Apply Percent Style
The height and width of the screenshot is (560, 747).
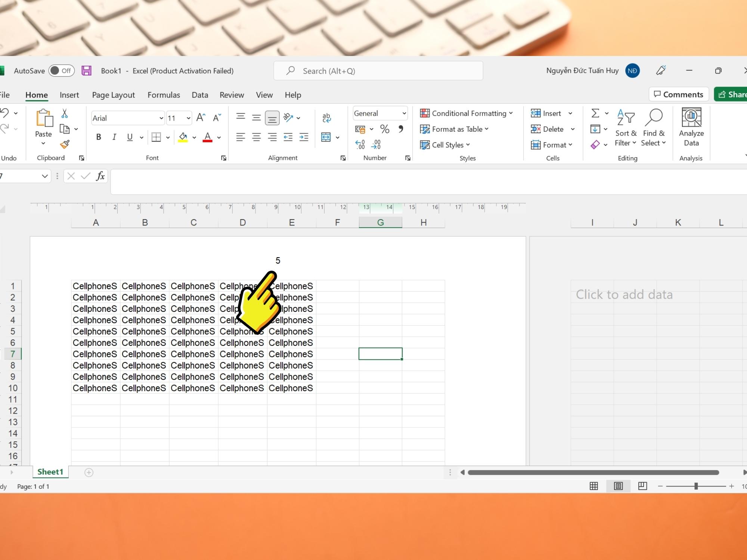coord(385,129)
